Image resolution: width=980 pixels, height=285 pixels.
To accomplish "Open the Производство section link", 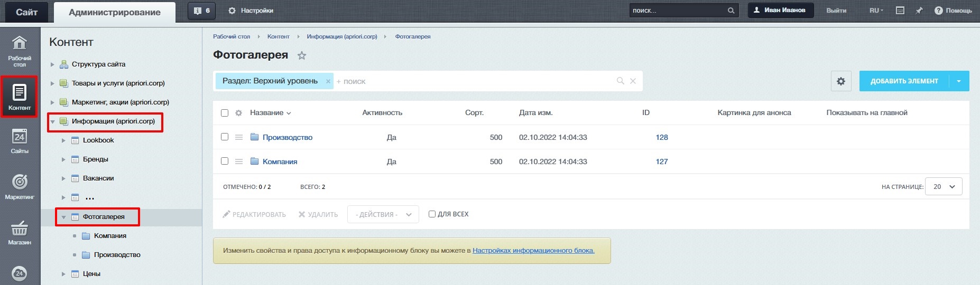I will (x=288, y=137).
